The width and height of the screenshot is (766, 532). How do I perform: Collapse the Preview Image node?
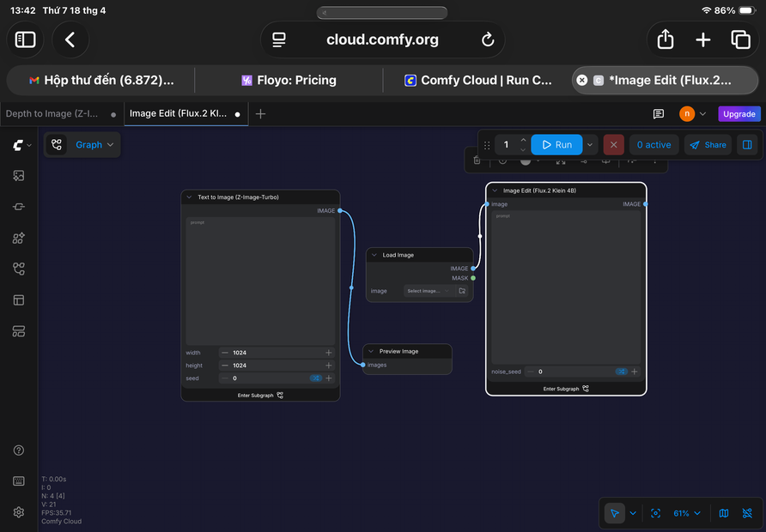pos(371,352)
